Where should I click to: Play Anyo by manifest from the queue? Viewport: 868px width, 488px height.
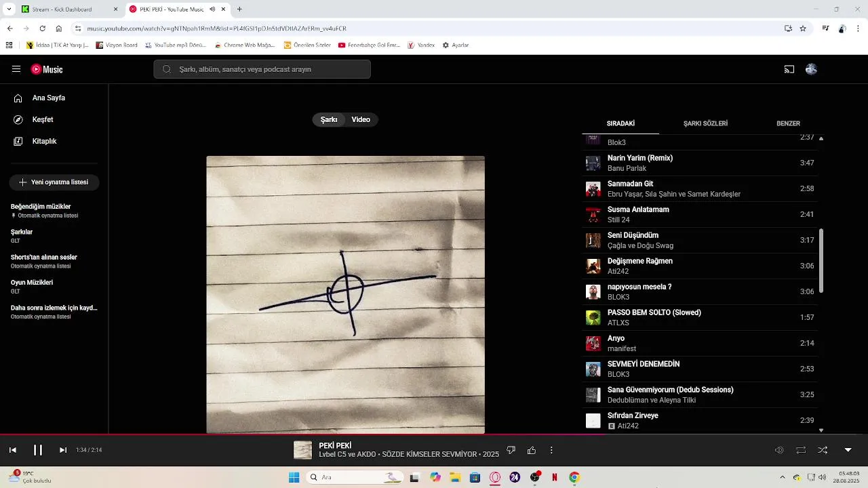(701, 344)
